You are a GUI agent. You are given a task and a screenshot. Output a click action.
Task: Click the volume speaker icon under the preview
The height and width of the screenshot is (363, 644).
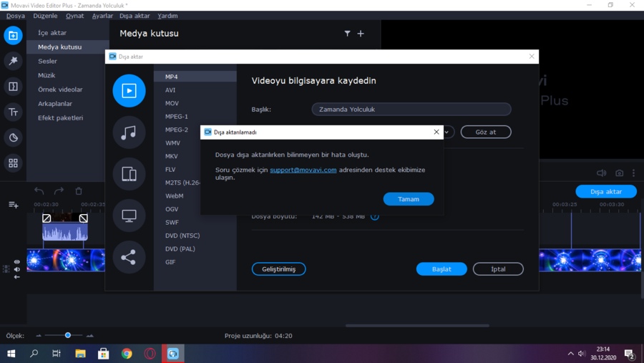coord(601,173)
